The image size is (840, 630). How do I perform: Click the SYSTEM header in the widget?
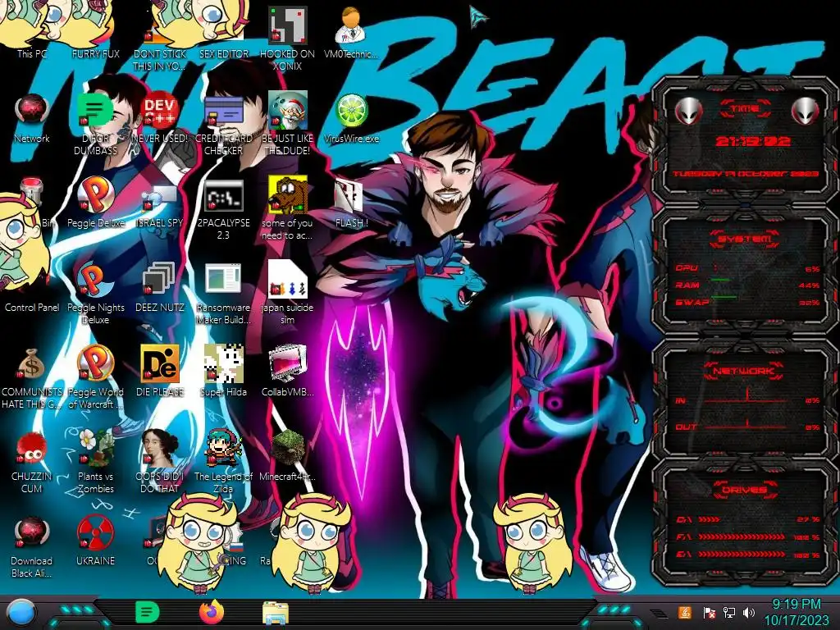pos(745,239)
